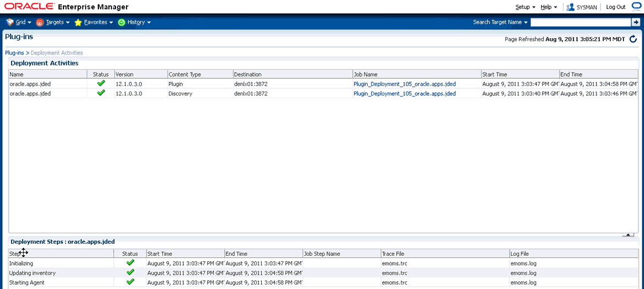Viewport: 644px width, 289px height.
Task: Expand the History menu
Action: click(139, 22)
